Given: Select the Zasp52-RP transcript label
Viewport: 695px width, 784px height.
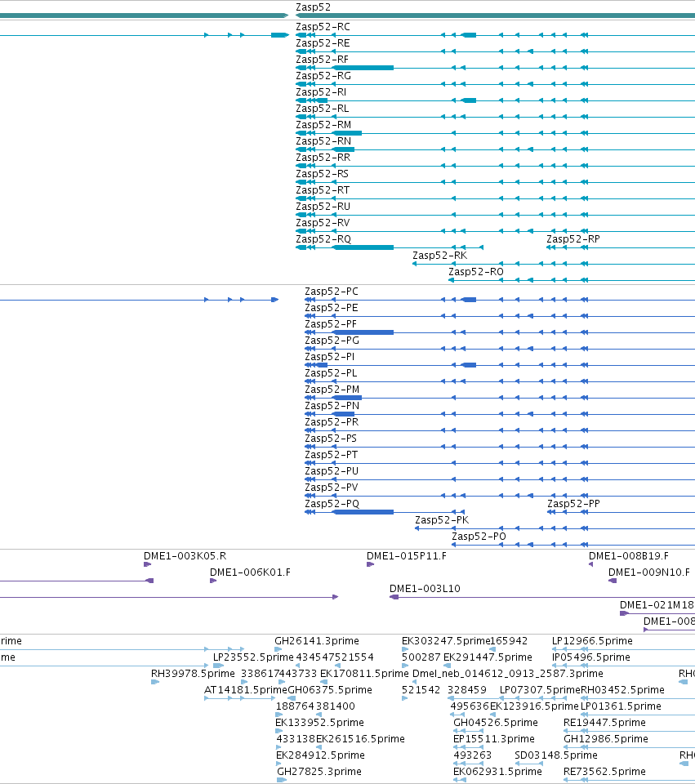Looking at the screenshot, I should tap(573, 239).
